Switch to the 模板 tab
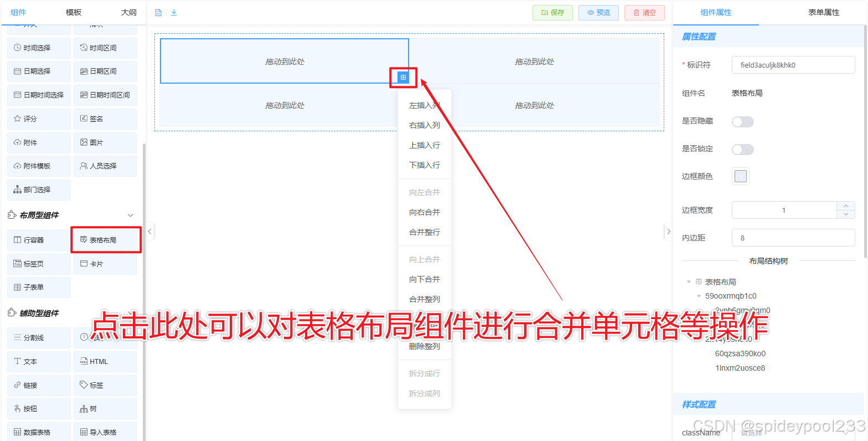The height and width of the screenshot is (441, 868). tap(74, 12)
